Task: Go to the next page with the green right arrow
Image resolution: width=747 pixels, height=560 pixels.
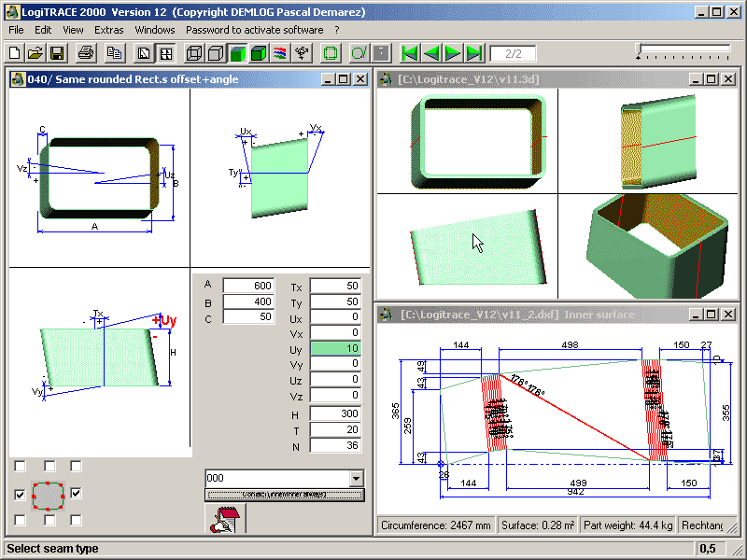Action: 453,53
